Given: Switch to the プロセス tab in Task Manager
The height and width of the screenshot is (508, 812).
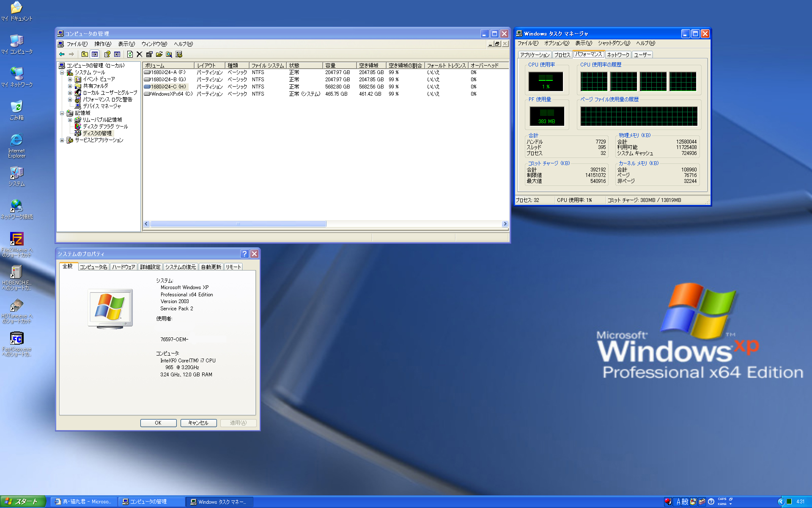Looking at the screenshot, I should click(x=562, y=55).
